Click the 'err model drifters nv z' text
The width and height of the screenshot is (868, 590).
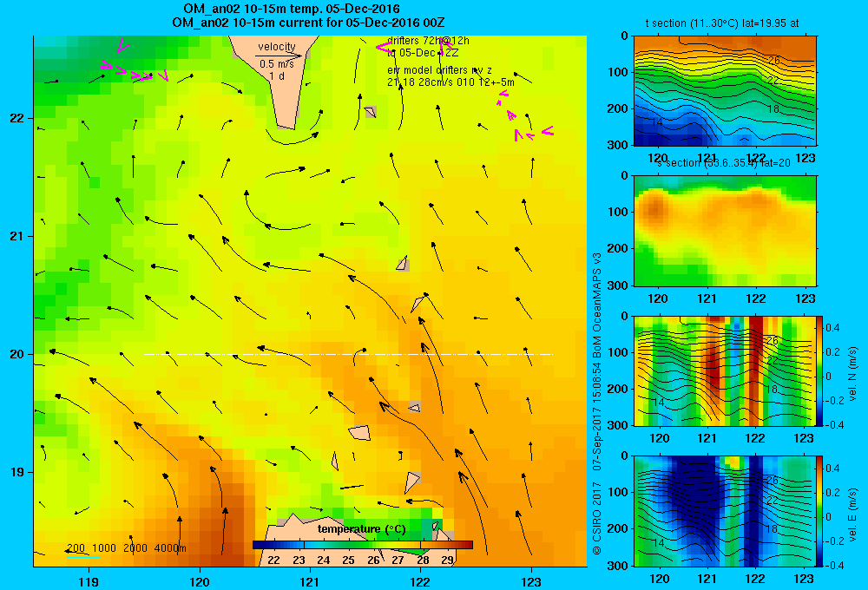click(x=439, y=70)
